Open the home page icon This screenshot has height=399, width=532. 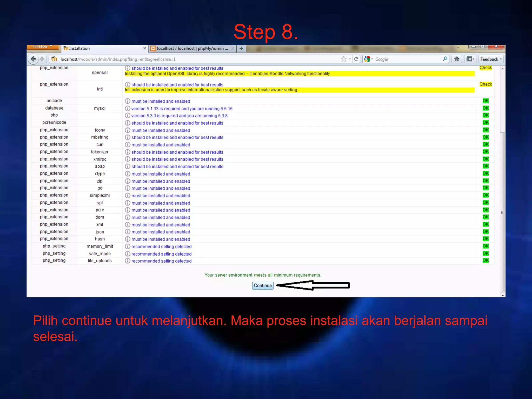[x=457, y=59]
